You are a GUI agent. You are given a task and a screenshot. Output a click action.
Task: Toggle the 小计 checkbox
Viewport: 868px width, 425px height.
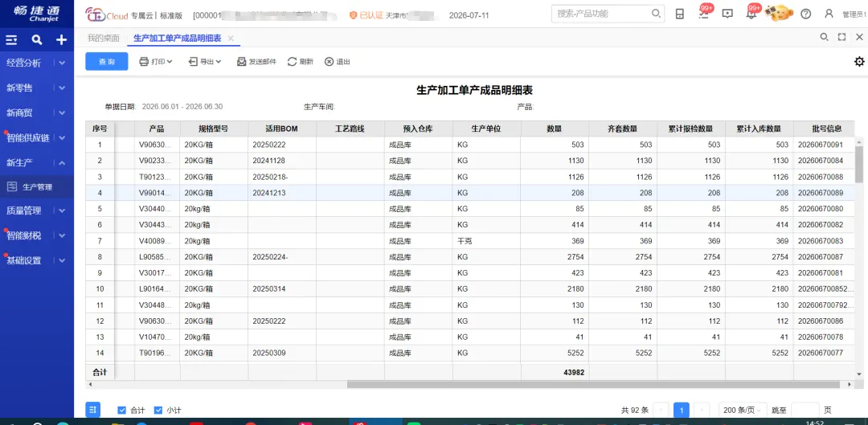point(158,410)
